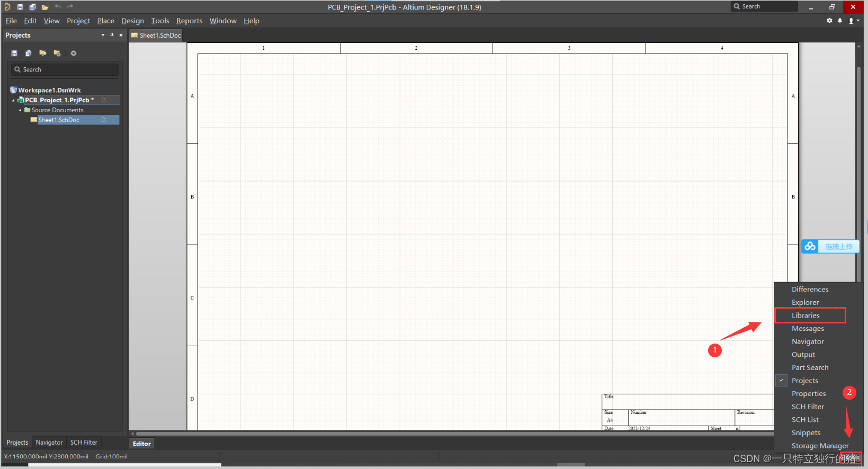Click the red modified marker beside PCB_Project_1.PrjPcb

[104, 100]
